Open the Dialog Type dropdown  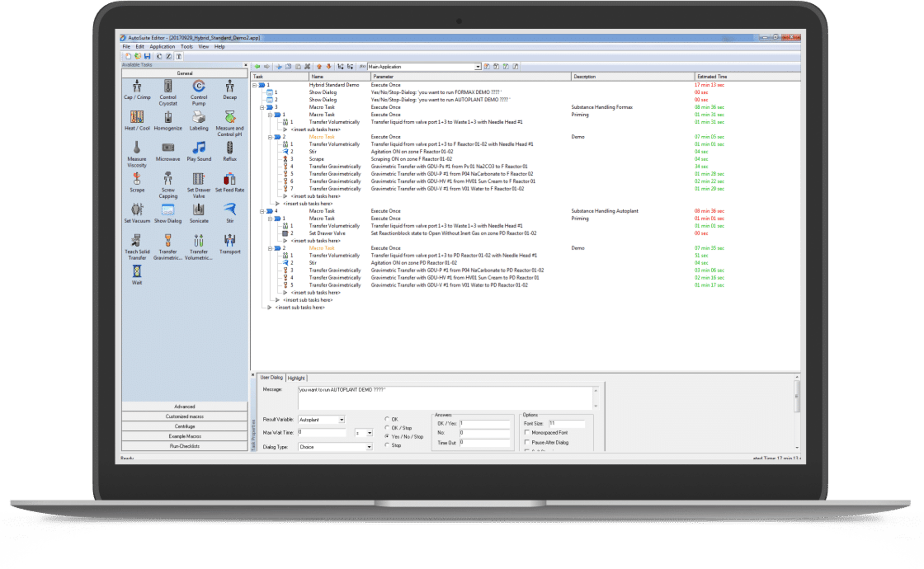pos(369,447)
